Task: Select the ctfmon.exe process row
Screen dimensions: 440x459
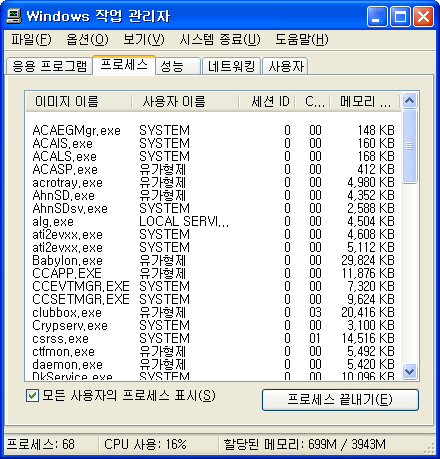Action: tap(213, 351)
